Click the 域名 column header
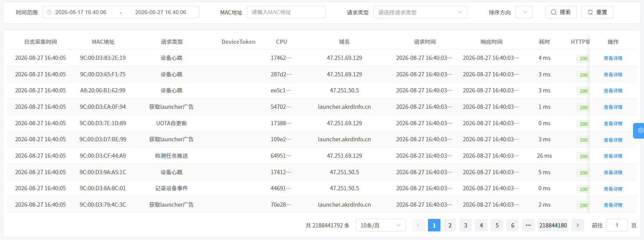This screenshot has width=644, height=240. click(344, 42)
